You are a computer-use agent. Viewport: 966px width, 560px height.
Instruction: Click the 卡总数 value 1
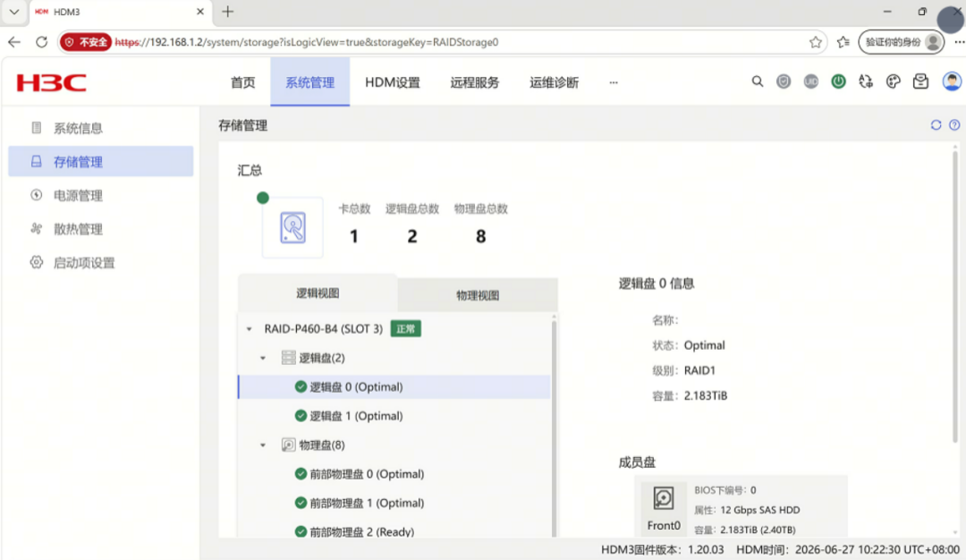tap(354, 236)
